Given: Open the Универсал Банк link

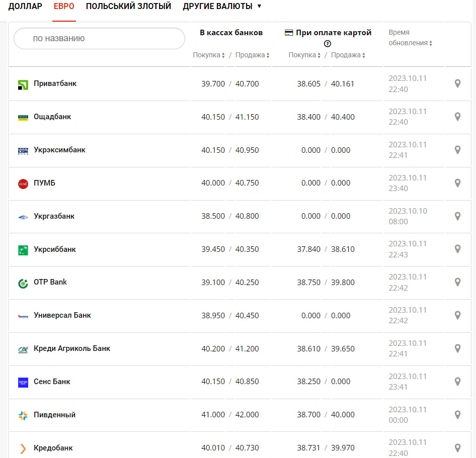Looking at the screenshot, I should tap(62, 315).
